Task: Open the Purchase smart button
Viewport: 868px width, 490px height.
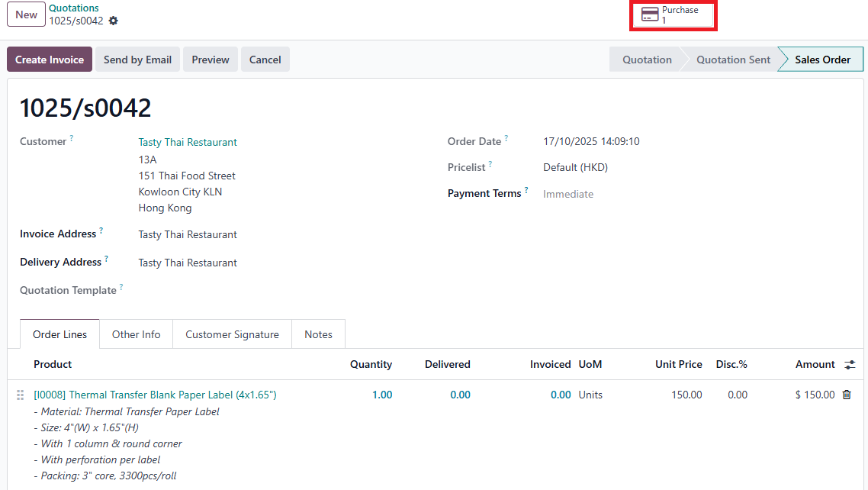Action: (x=672, y=15)
